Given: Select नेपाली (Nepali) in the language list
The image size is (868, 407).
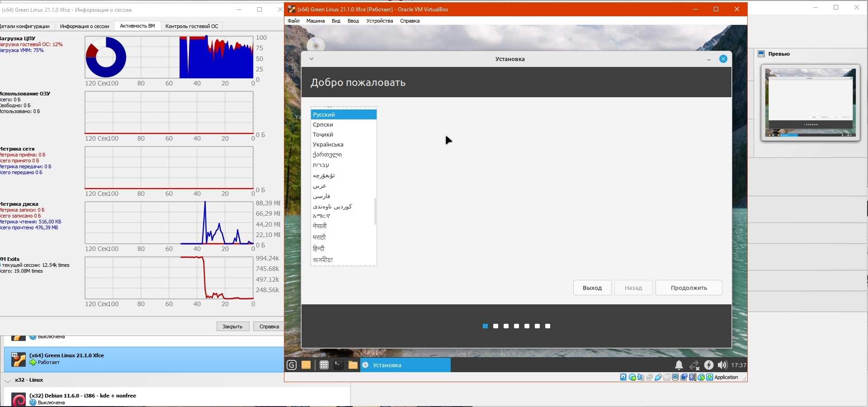Looking at the screenshot, I should point(344,226).
